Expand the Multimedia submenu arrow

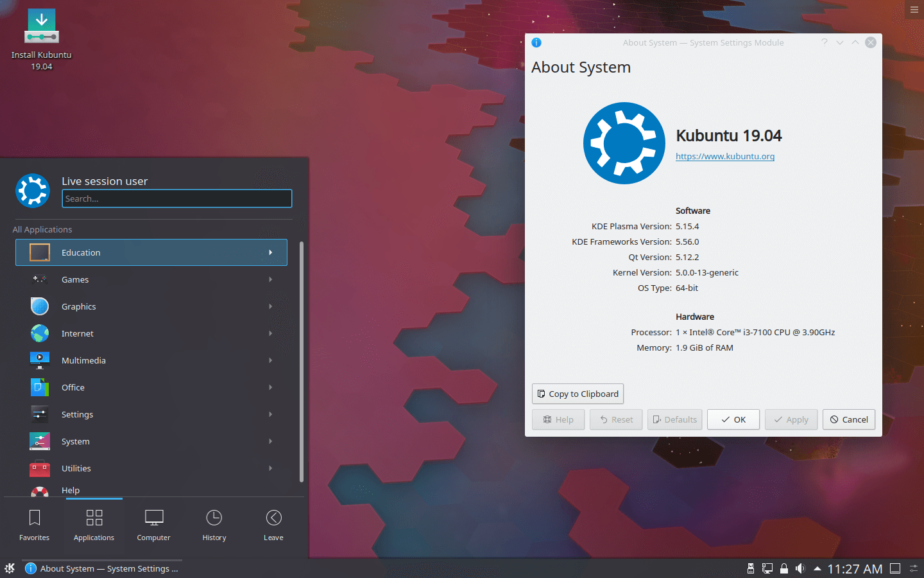tap(271, 360)
